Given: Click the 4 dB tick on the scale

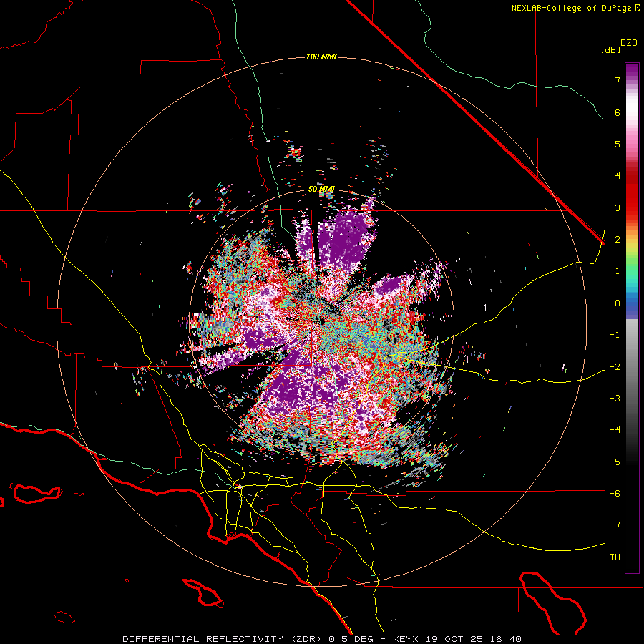Looking at the screenshot, I should click(x=618, y=176).
